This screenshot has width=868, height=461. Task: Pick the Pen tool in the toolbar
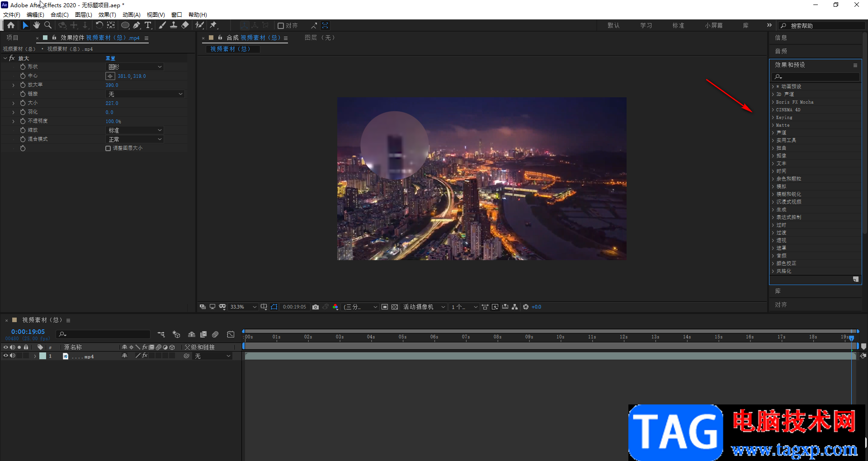tap(137, 25)
